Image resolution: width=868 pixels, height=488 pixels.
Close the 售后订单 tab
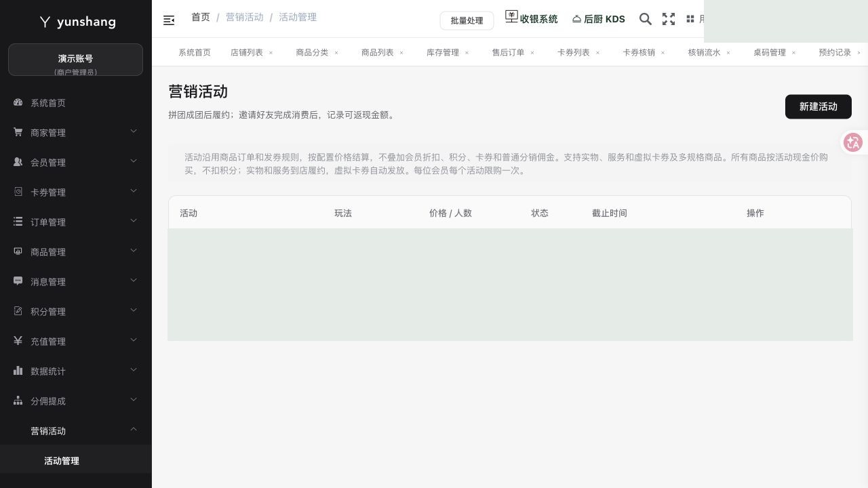coord(532,52)
